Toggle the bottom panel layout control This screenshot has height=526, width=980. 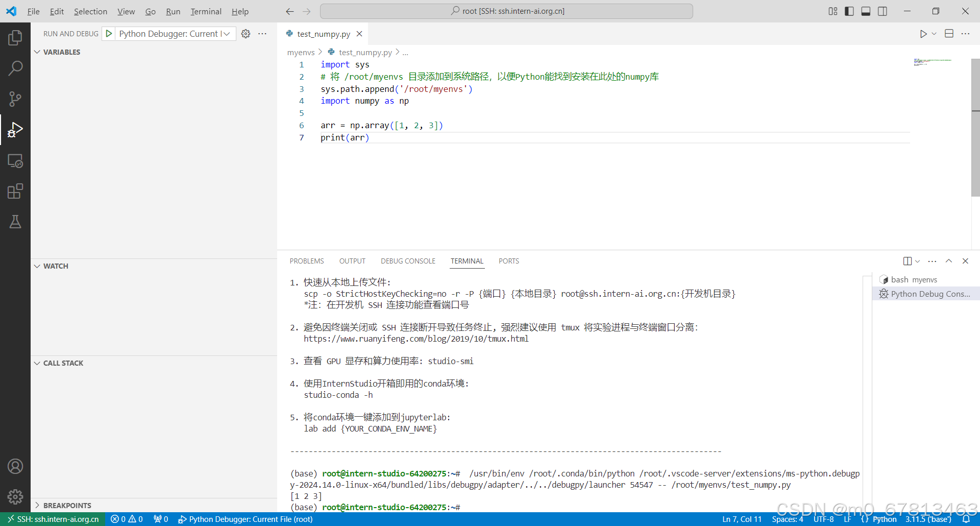[866, 11]
